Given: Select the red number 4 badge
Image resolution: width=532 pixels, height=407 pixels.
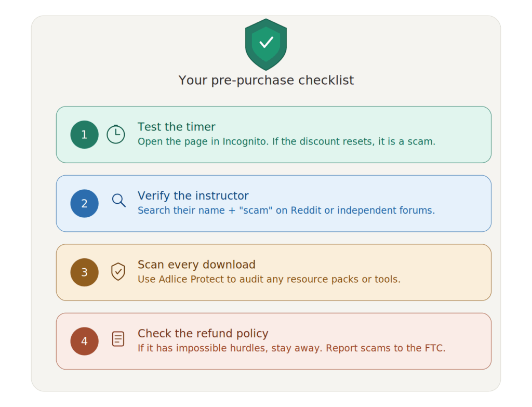Looking at the screenshot, I should tap(85, 341).
